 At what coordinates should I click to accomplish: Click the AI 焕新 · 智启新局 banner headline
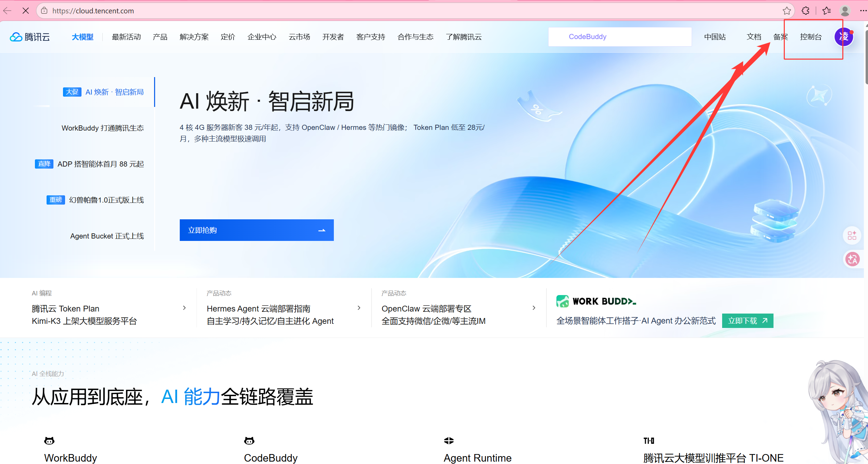tap(267, 101)
